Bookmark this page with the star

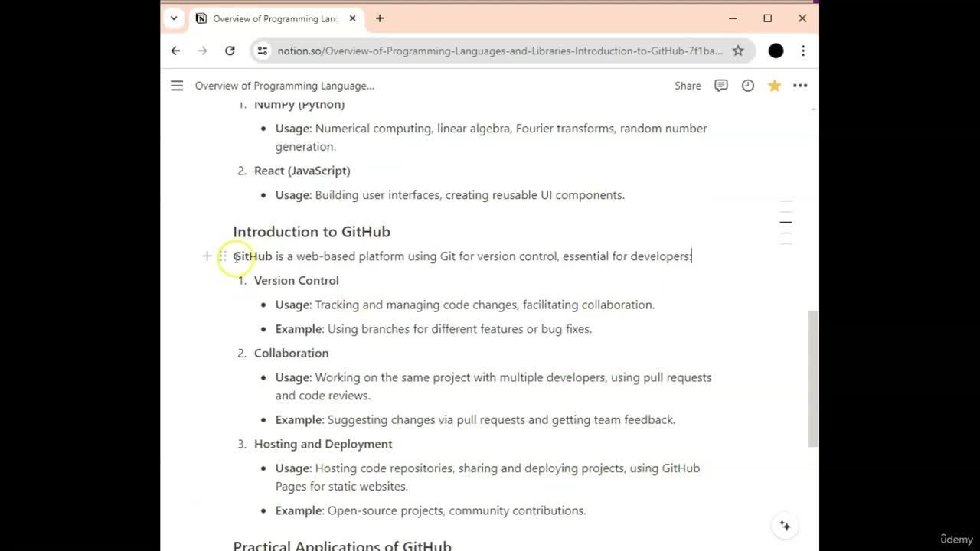pos(738,51)
